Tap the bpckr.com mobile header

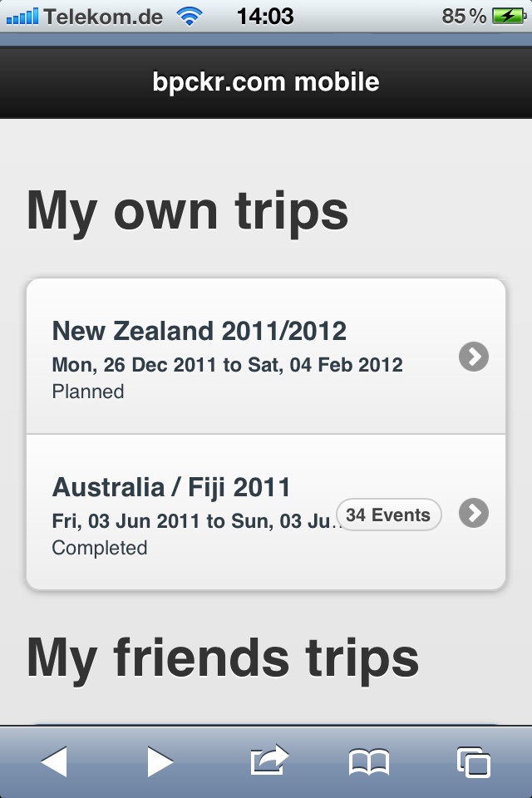tap(266, 82)
